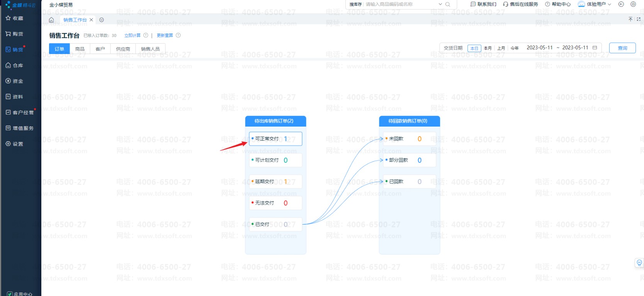This screenshot has height=296, width=644.
Task: Switch to the 商品 tab
Action: [x=80, y=49]
